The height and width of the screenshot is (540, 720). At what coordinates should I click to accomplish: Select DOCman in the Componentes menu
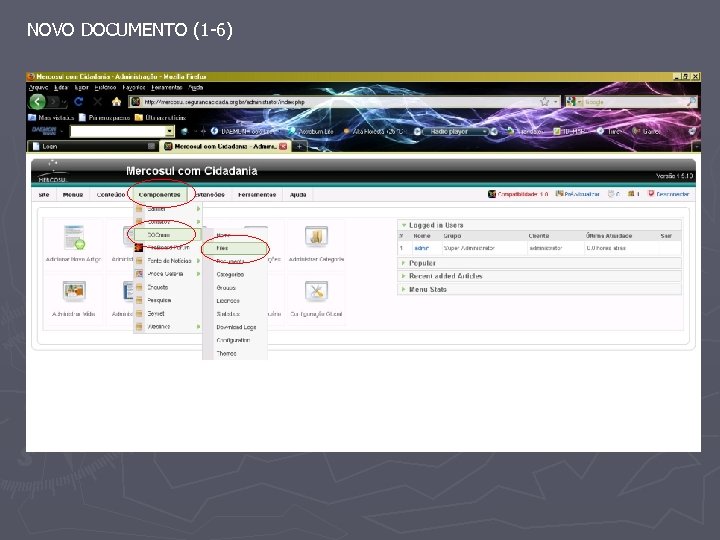point(167,235)
